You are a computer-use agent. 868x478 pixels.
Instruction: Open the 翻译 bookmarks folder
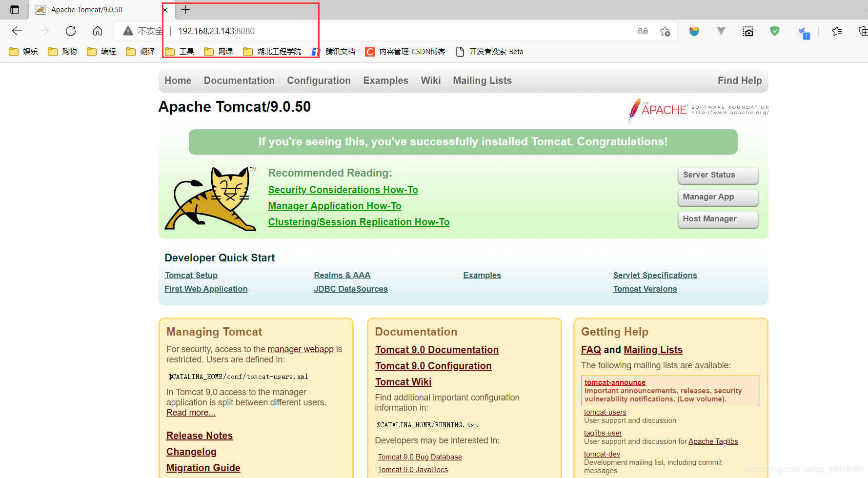coord(141,52)
